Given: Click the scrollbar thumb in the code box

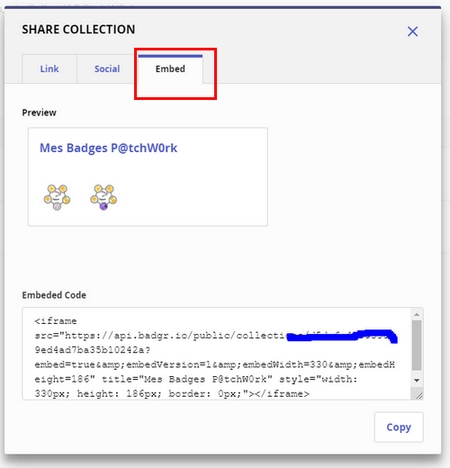Looking at the screenshot, I should tap(417, 345).
